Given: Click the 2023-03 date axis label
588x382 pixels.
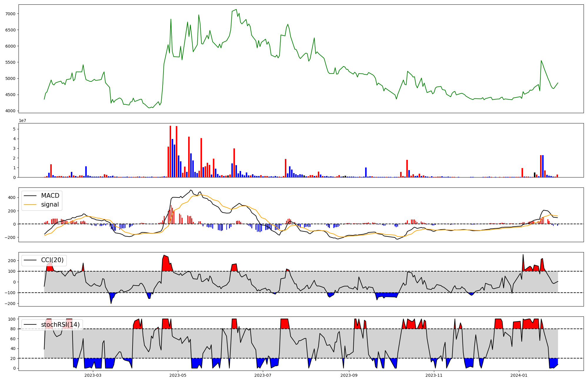Looking at the screenshot, I should (x=93, y=375).
